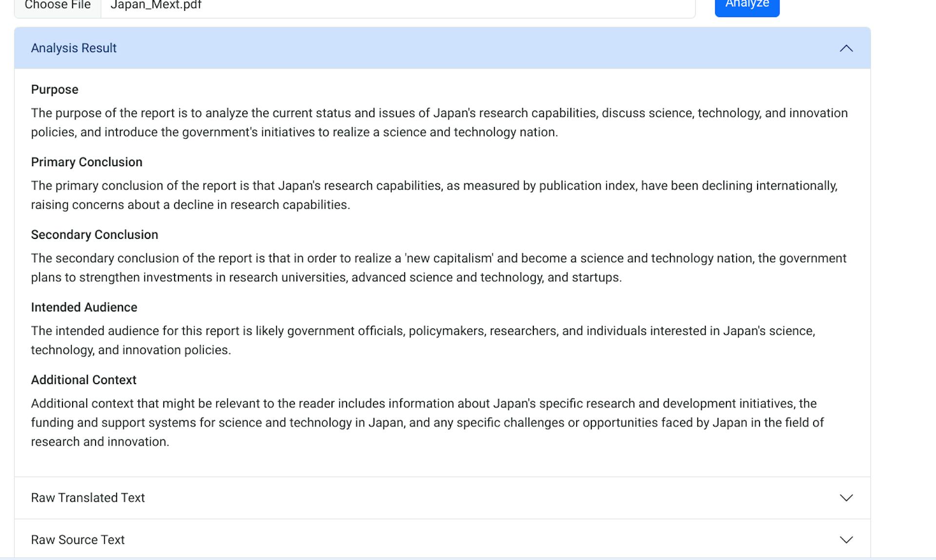
Task: Select the Additional Context heading
Action: click(x=84, y=380)
